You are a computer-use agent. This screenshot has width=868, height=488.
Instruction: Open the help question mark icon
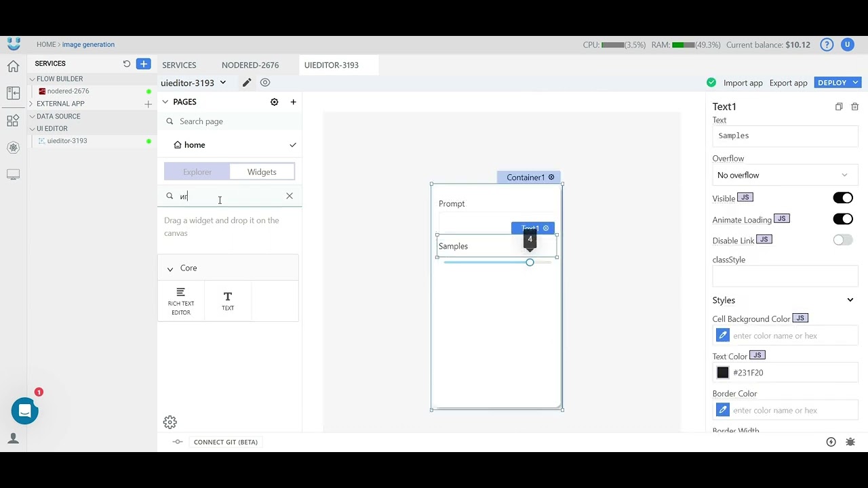click(827, 45)
